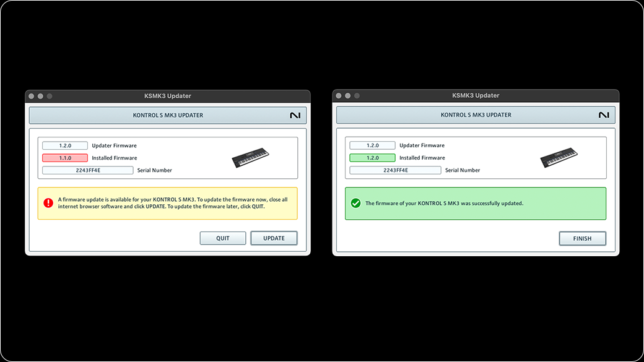
Task: Minimize the right KSMK3 Updater window
Action: 347,96
